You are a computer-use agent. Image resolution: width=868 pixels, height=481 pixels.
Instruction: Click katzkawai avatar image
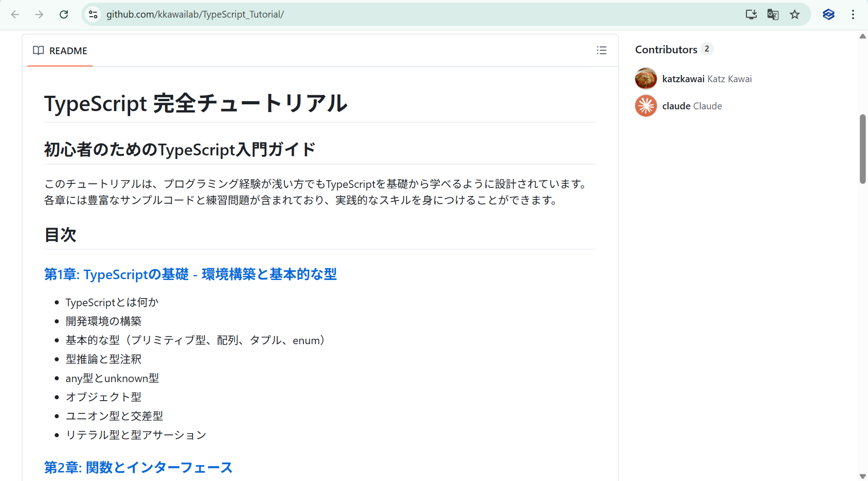(646, 79)
